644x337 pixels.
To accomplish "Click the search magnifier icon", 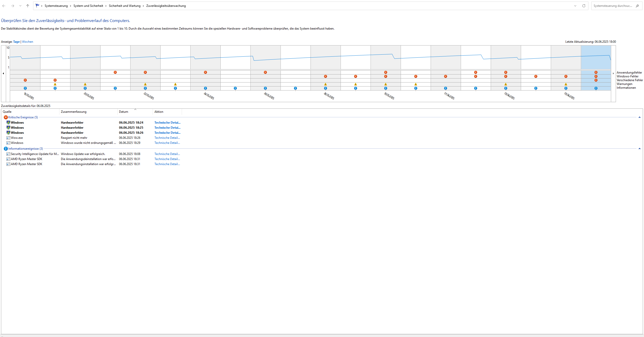I will (x=637, y=6).
